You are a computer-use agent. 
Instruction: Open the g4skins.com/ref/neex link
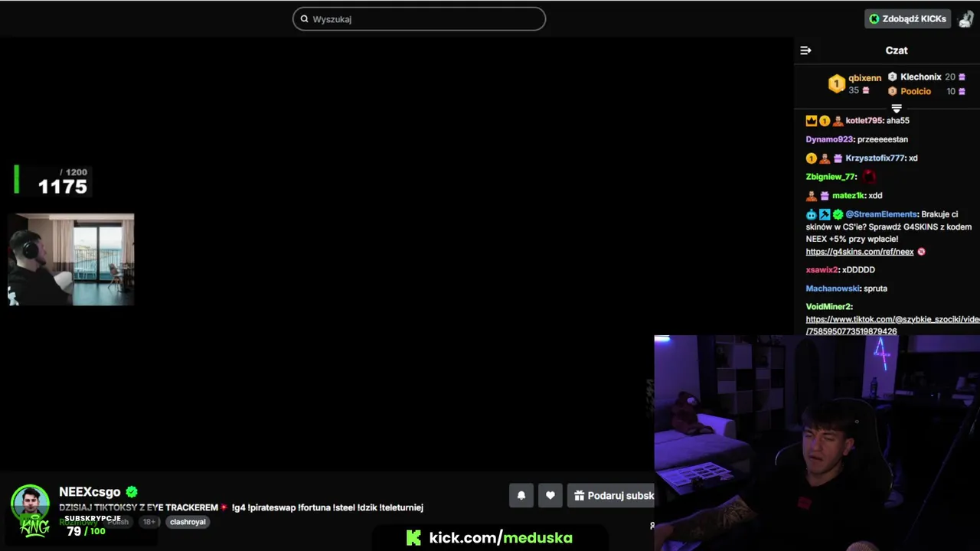860,252
